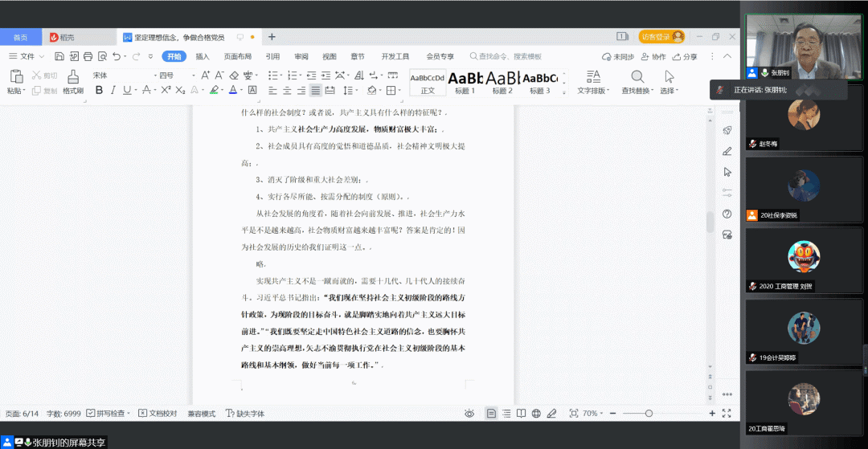Click the italic formatting icon
Screen dimensions: 868x449
coord(113,90)
